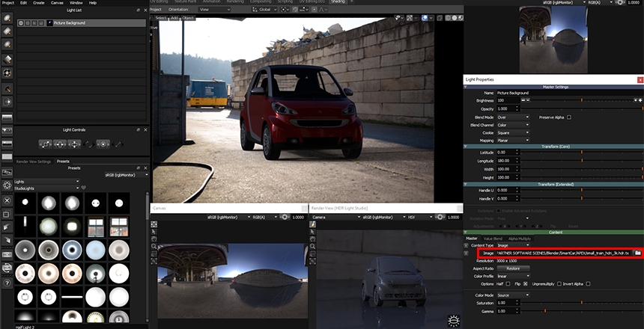This screenshot has height=329, width=644.
Task: Click the Canvas pan hand tool
Action: click(x=154, y=239)
